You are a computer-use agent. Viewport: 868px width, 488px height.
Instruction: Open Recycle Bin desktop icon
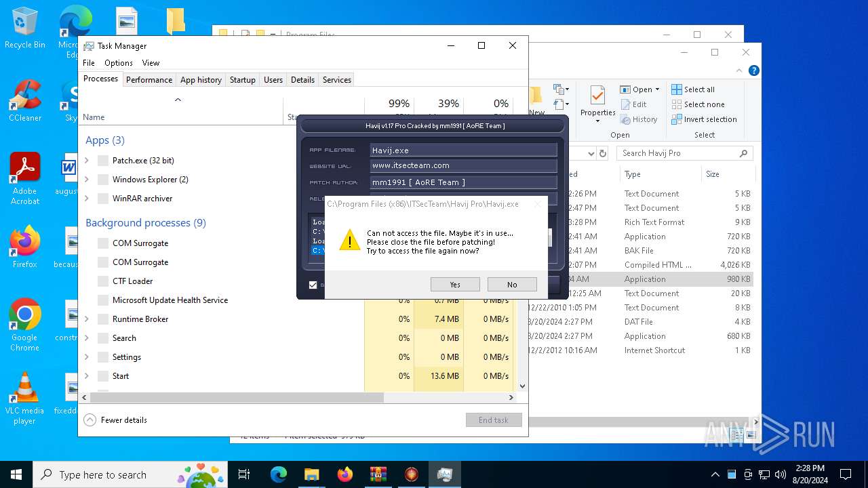point(25,28)
